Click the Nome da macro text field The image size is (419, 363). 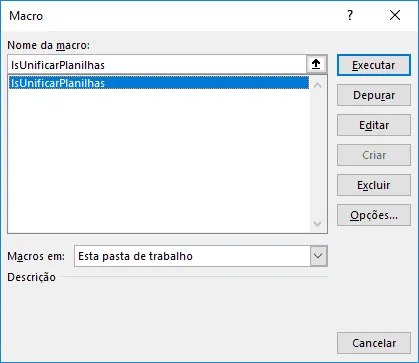pyautogui.click(x=157, y=64)
